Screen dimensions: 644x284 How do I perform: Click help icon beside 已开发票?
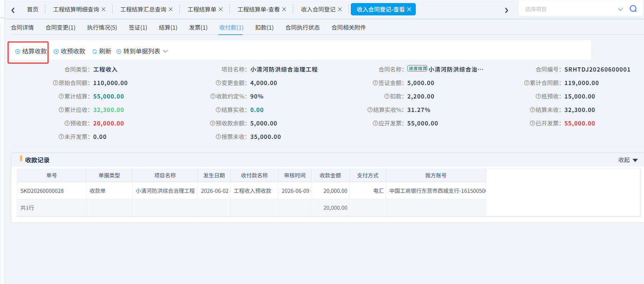[x=533, y=123]
